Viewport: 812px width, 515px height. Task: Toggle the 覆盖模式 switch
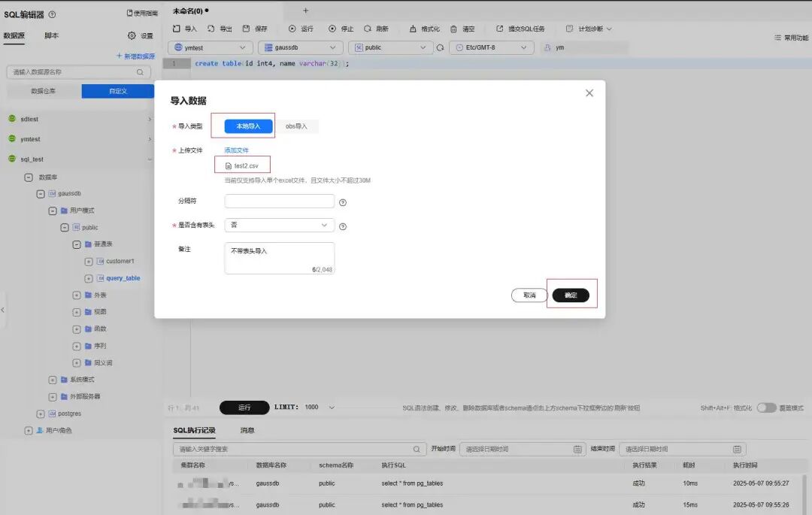tap(766, 407)
